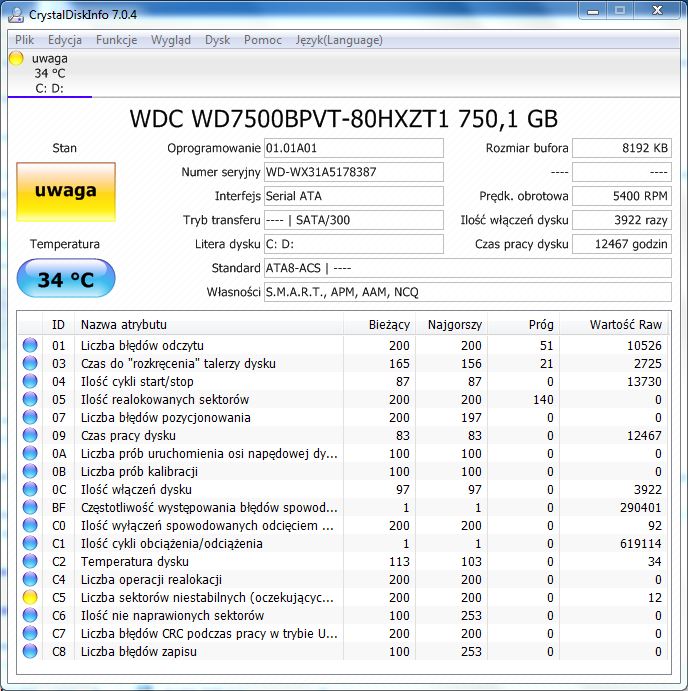Click status icon for row C6 nie naprawionych sektorów

click(30, 616)
